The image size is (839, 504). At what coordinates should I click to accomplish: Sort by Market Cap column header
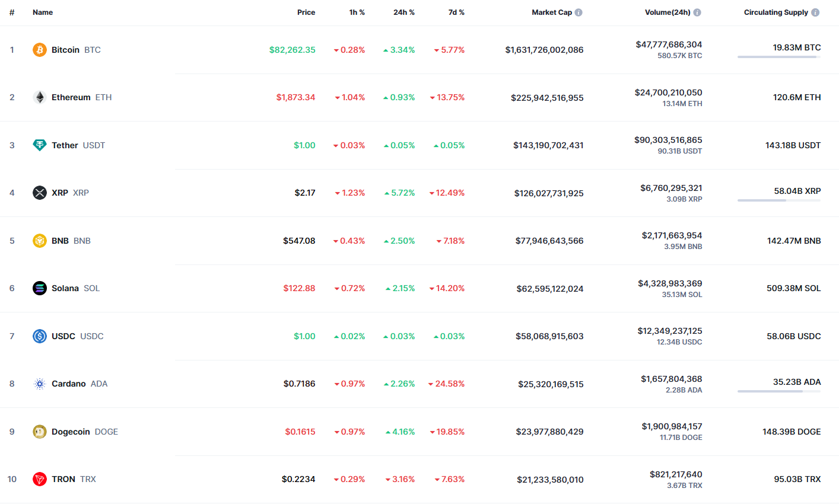[552, 12]
